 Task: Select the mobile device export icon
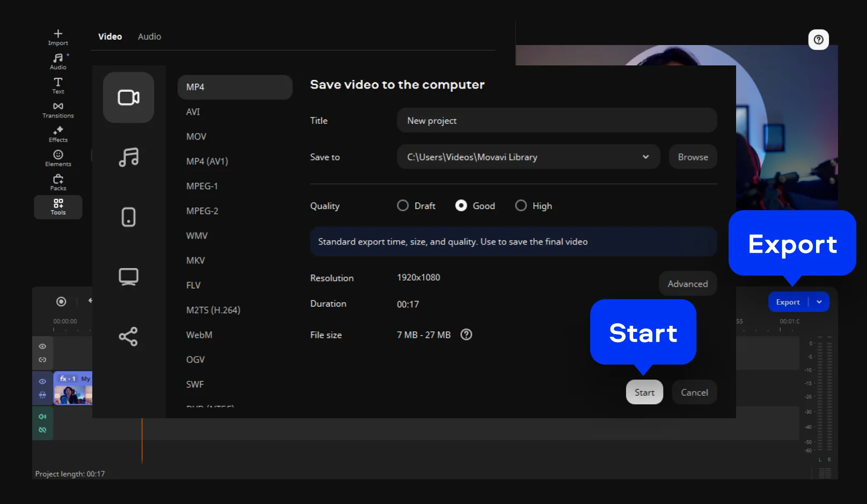coord(129,217)
